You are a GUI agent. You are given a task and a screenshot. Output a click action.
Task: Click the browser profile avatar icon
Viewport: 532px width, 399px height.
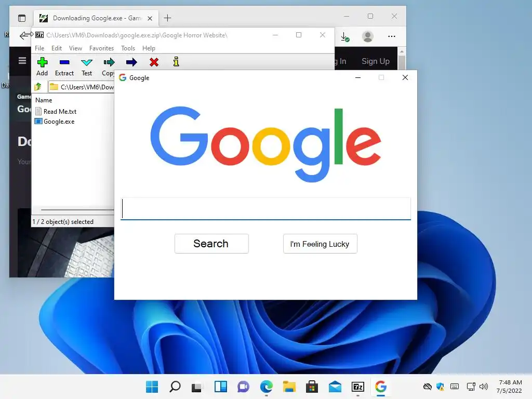coord(368,36)
